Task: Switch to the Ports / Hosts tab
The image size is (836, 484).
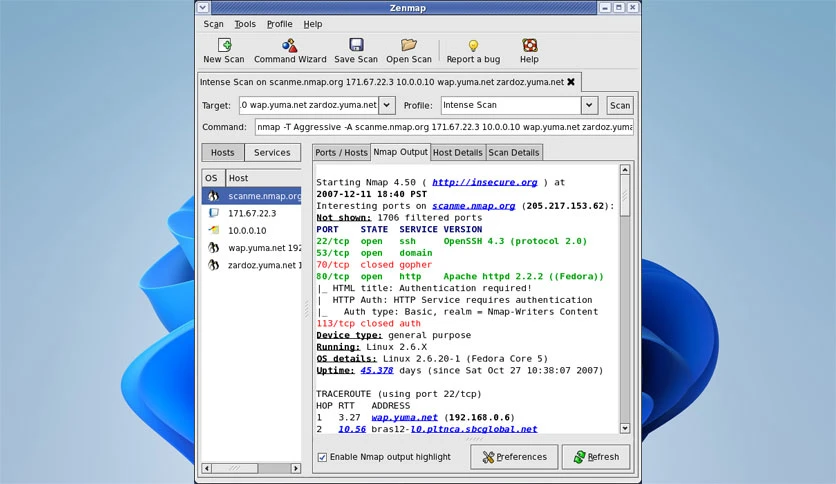Action: pos(341,152)
